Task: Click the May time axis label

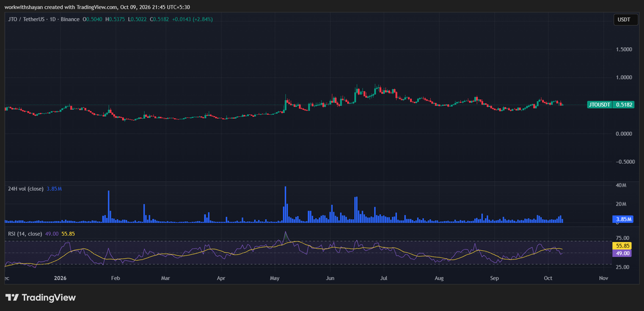Action: pyautogui.click(x=275, y=278)
